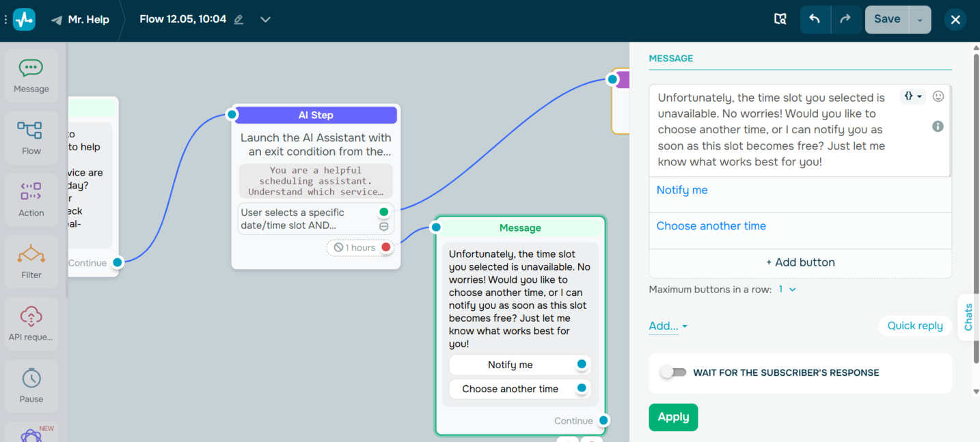This screenshot has width=980, height=442.
Task: Open the emoji picker smiley icon
Action: (x=938, y=96)
